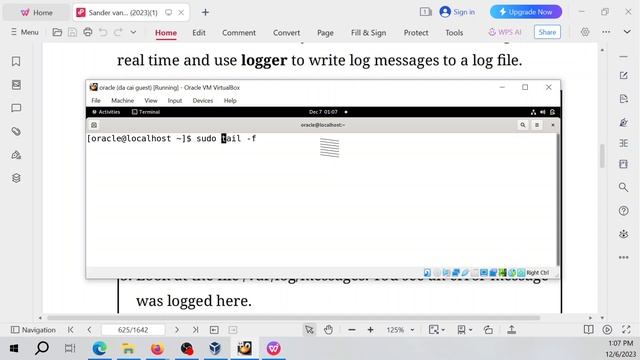640x360 pixels.
Task: Click Sign in
Action: pos(457,12)
